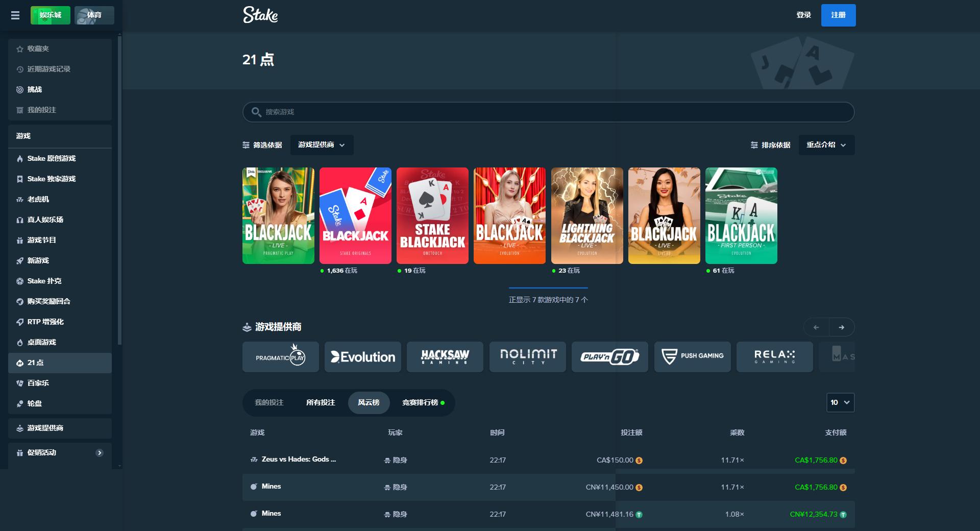Click the favorites star icon (收藏夹)

[20, 49]
